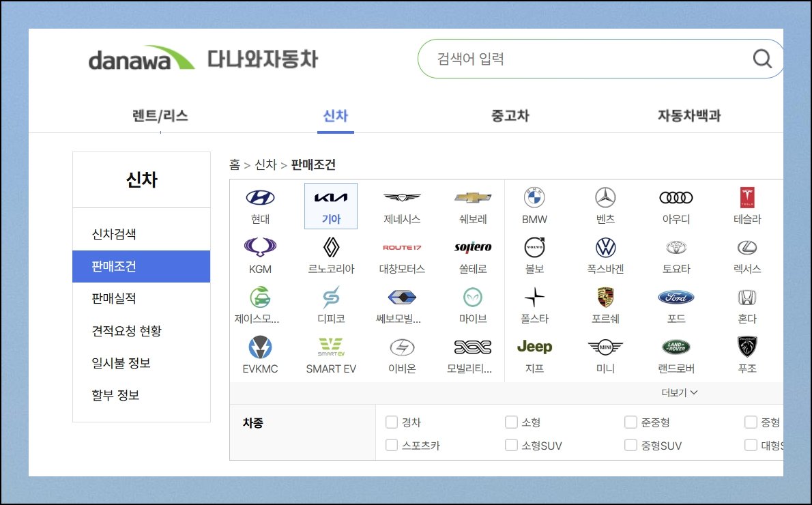Viewport: 812px width, 505px height.
Task: Open 신차검색 in the sidebar
Action: (141, 234)
